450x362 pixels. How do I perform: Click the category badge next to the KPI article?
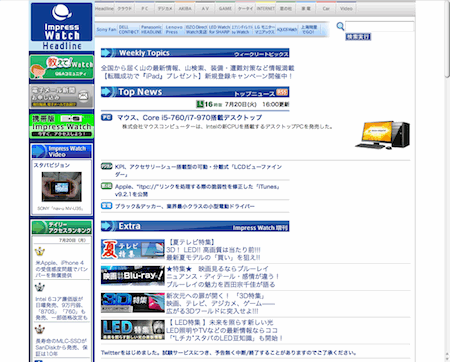106,166
